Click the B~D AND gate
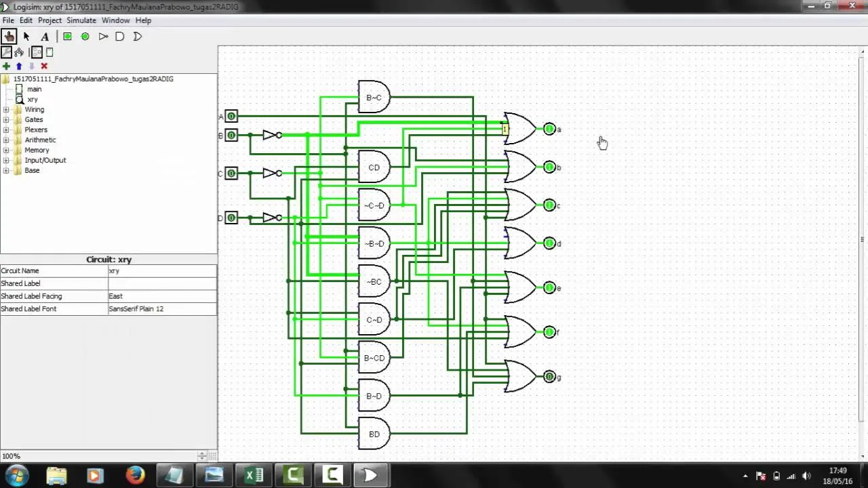Screen dimensions: 868x488 (374, 396)
